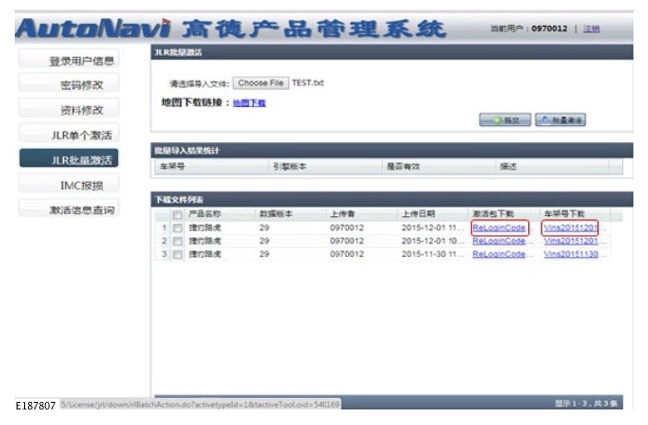Click the 是否有效 column header
Viewport: 648px width, 425px height.
[403, 166]
